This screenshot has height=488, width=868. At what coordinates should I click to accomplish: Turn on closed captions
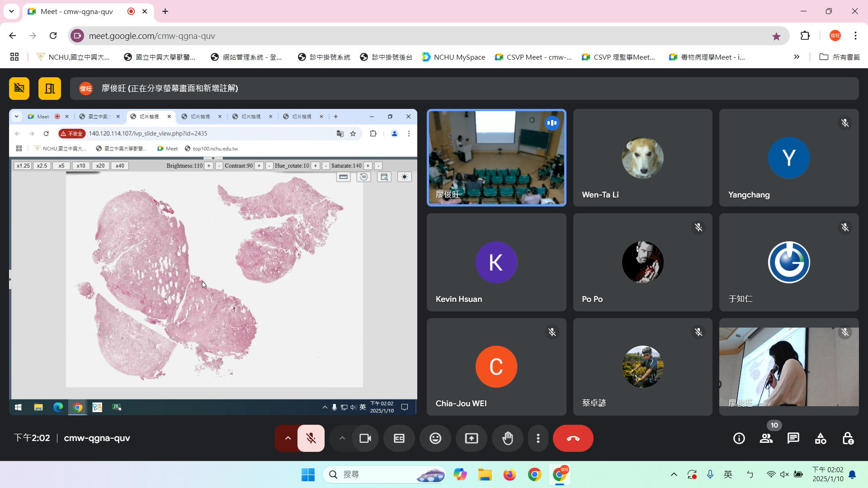tap(399, 438)
